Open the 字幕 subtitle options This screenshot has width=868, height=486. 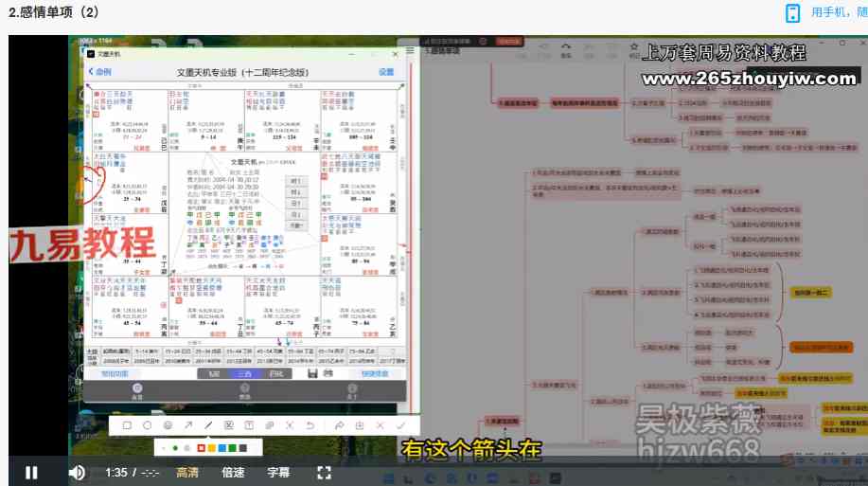[278, 472]
